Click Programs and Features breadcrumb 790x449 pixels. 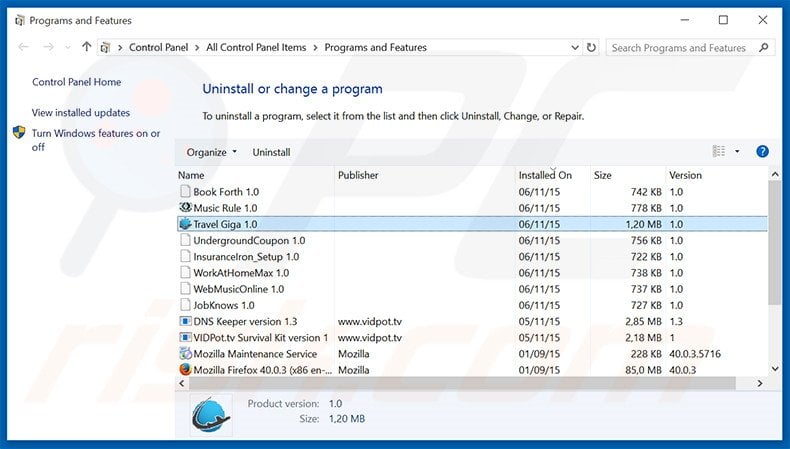[375, 47]
